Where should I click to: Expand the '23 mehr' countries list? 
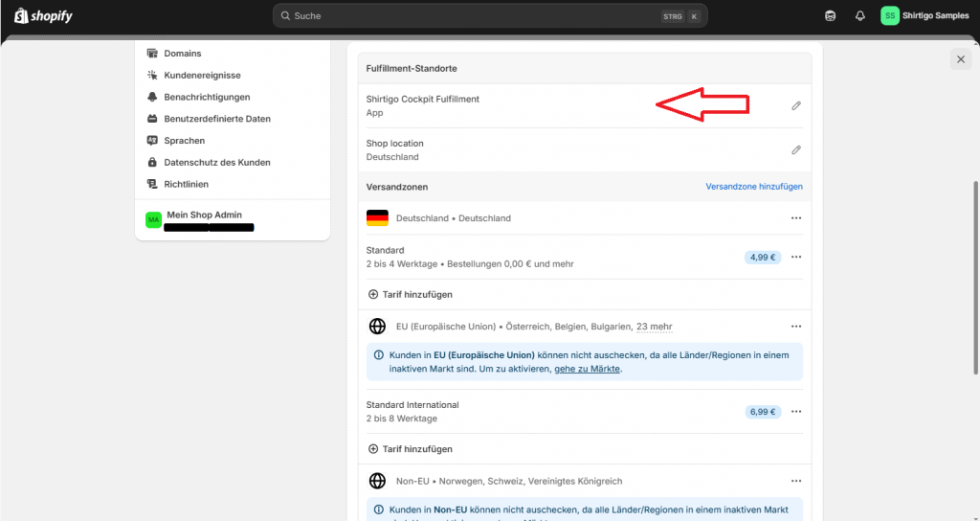click(654, 327)
